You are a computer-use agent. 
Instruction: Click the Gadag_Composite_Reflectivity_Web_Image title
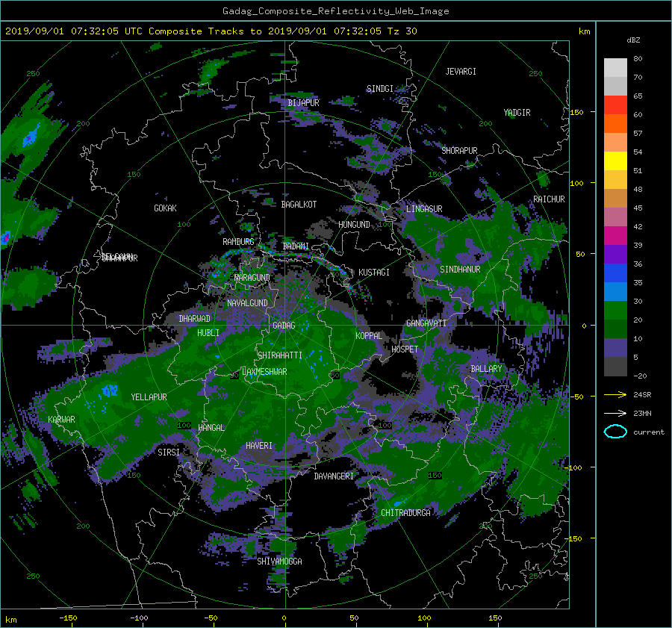(x=335, y=11)
